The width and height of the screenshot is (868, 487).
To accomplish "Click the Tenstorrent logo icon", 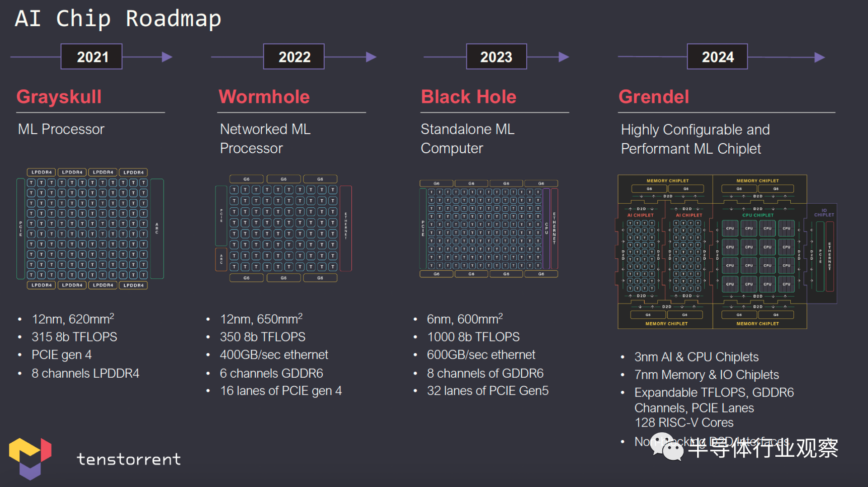I will (30, 458).
